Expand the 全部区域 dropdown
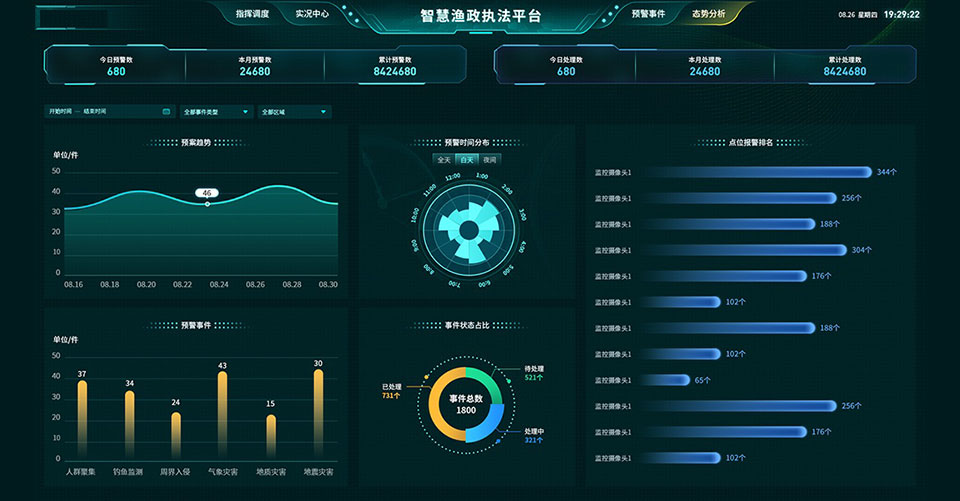Image resolution: width=960 pixels, height=501 pixels. (x=323, y=112)
